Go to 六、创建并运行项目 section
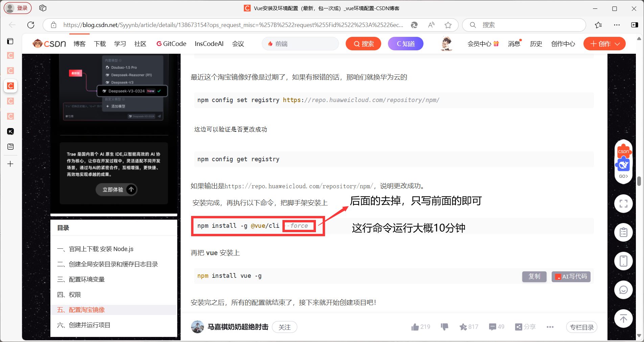 pyautogui.click(x=84, y=325)
